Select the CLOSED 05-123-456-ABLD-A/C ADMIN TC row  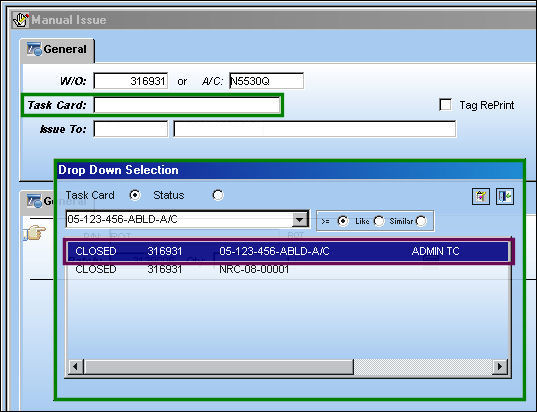288,251
